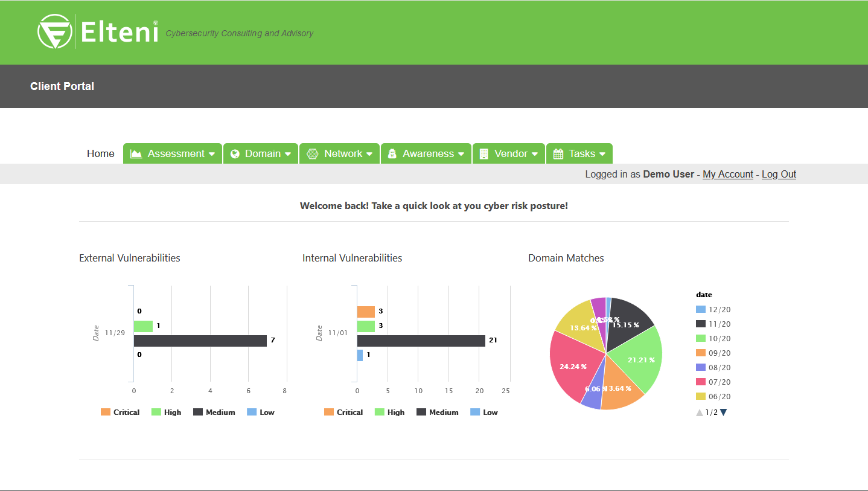This screenshot has height=491, width=868.
Task: Toggle Critical series in External Vulnerabilities legend
Action: [120, 412]
